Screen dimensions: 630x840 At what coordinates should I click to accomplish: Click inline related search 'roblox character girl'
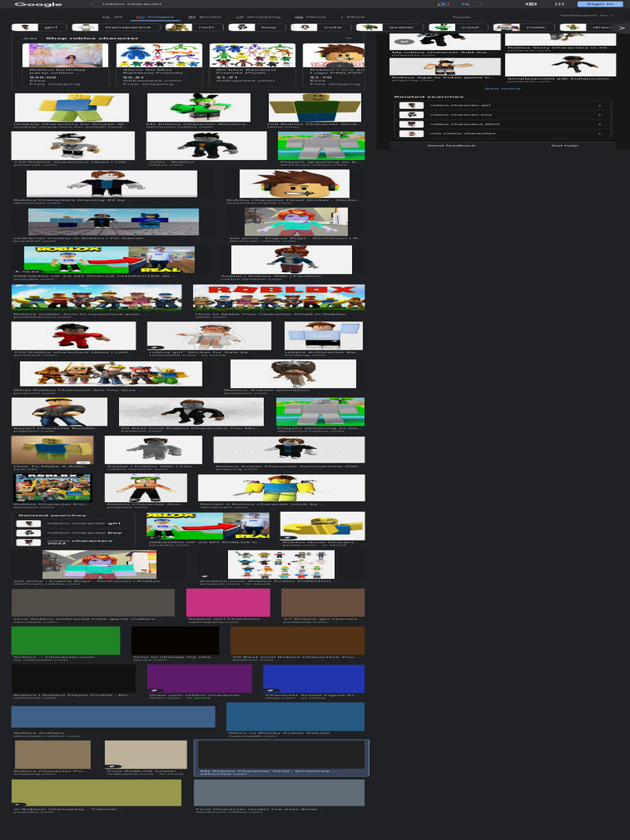pyautogui.click(x=73, y=523)
